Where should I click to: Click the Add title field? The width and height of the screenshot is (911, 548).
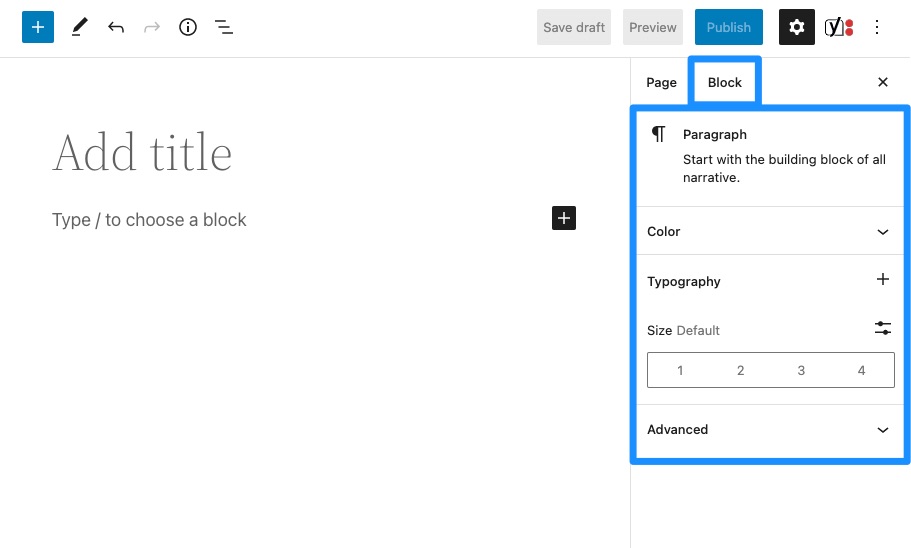click(x=142, y=153)
